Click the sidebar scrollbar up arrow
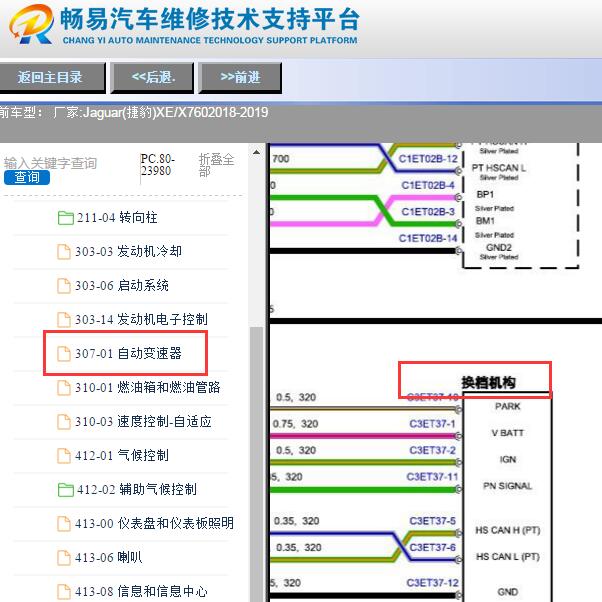The width and height of the screenshot is (602, 602). (256, 152)
